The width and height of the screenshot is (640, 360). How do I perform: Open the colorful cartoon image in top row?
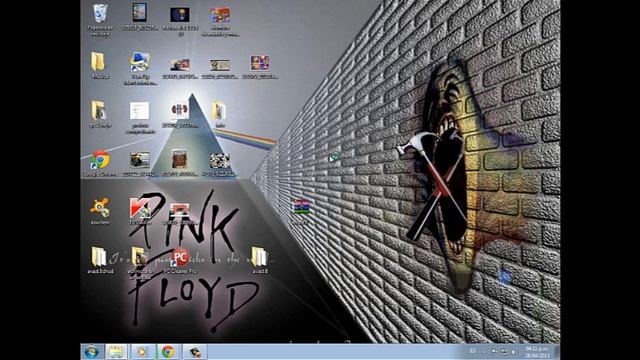coord(220,21)
